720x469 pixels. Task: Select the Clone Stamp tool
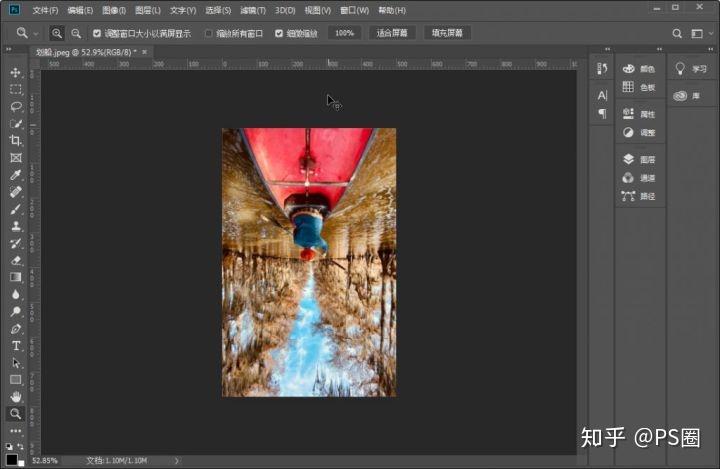[16, 226]
